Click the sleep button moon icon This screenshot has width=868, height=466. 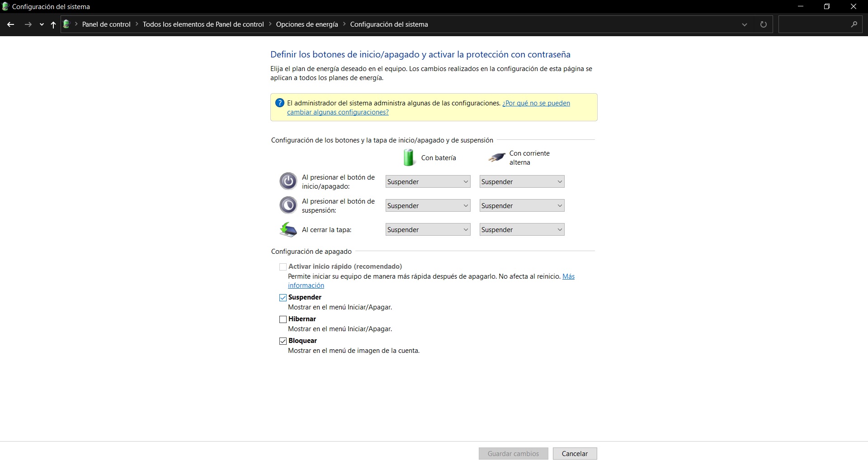click(288, 205)
